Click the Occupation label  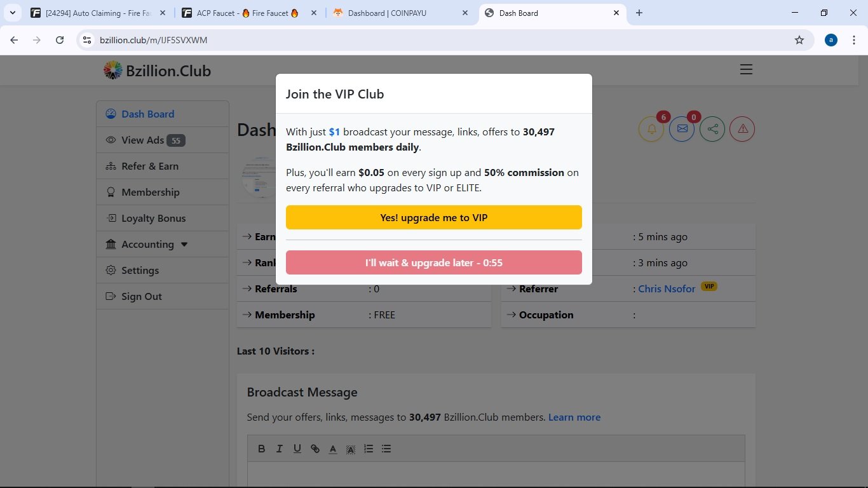point(546,315)
